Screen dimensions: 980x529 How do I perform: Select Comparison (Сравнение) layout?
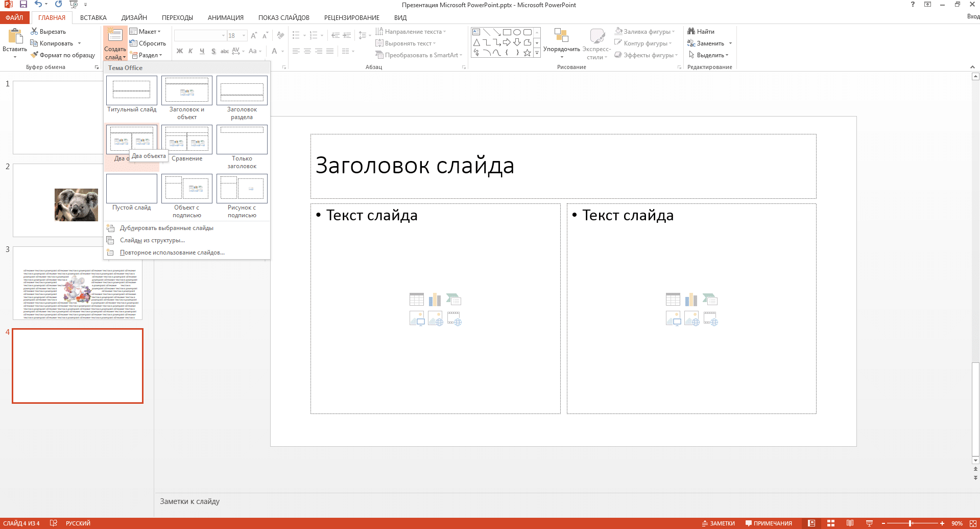click(x=187, y=144)
